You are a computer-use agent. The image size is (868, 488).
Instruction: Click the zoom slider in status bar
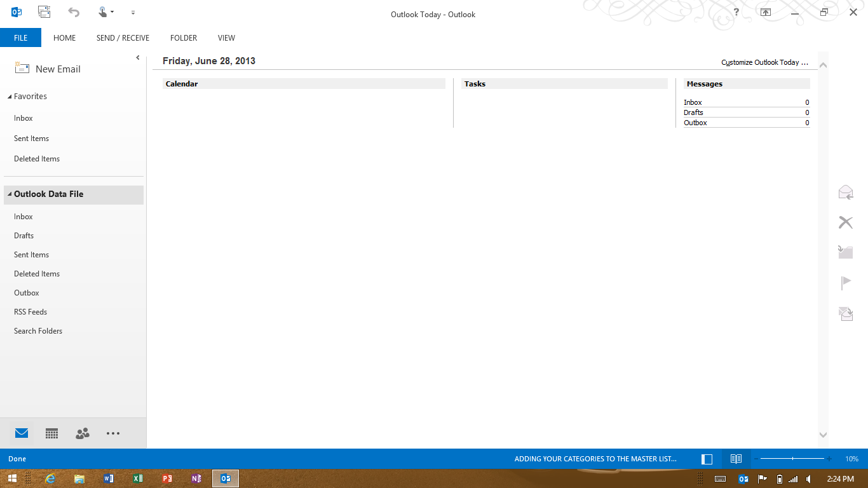[x=792, y=459]
